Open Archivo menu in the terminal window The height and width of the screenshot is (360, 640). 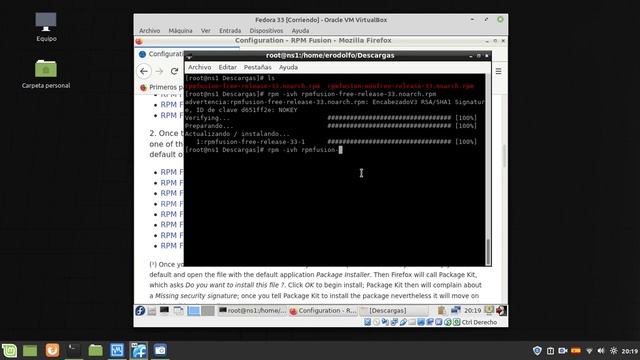pyautogui.click(x=199, y=67)
